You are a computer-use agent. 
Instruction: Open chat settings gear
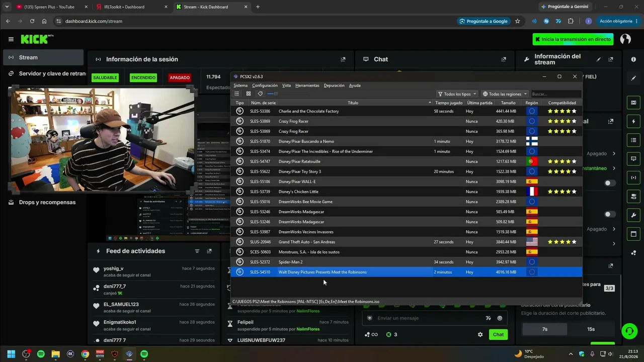[x=480, y=334]
